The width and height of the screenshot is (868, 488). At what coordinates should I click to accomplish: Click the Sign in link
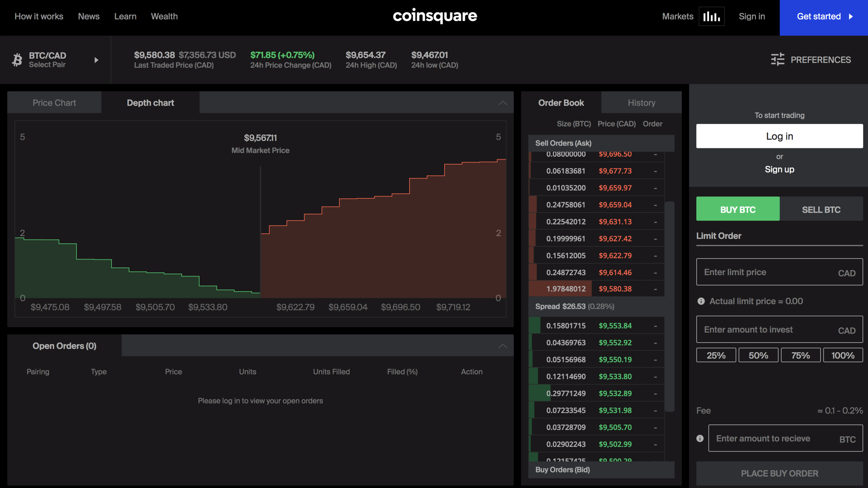[752, 16]
